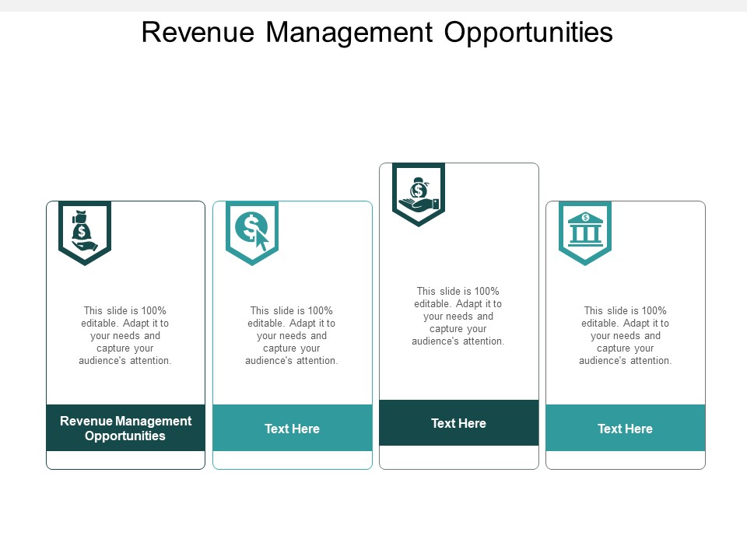Select the bank building icon
This screenshot has width=747, height=560.
(x=585, y=229)
